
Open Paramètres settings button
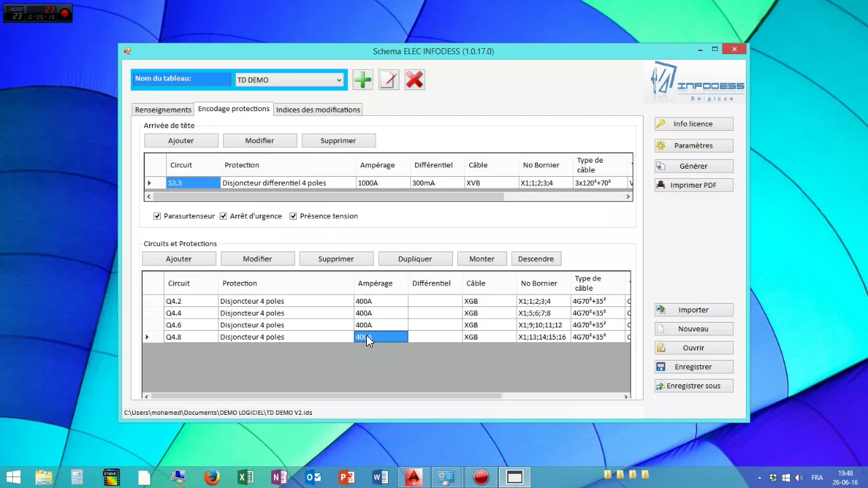click(694, 146)
